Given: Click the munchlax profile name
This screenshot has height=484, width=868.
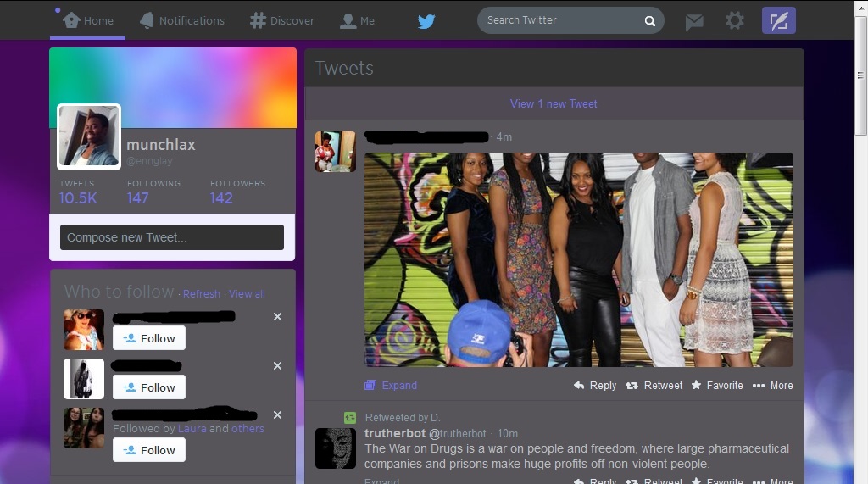Looking at the screenshot, I should coord(160,145).
